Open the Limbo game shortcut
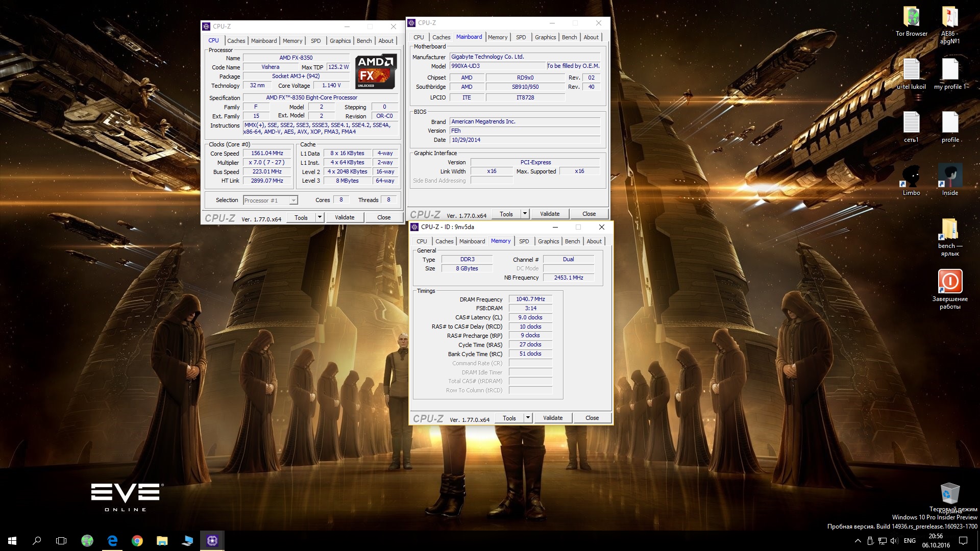The width and height of the screenshot is (980, 551). click(x=911, y=180)
